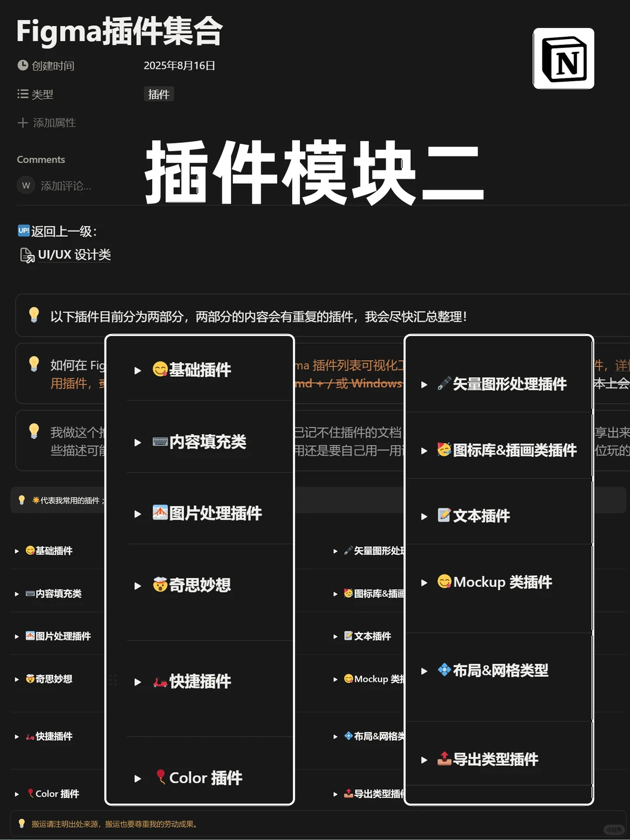Click the Comments heading
Screen dimensions: 630x840
pyautogui.click(x=41, y=159)
